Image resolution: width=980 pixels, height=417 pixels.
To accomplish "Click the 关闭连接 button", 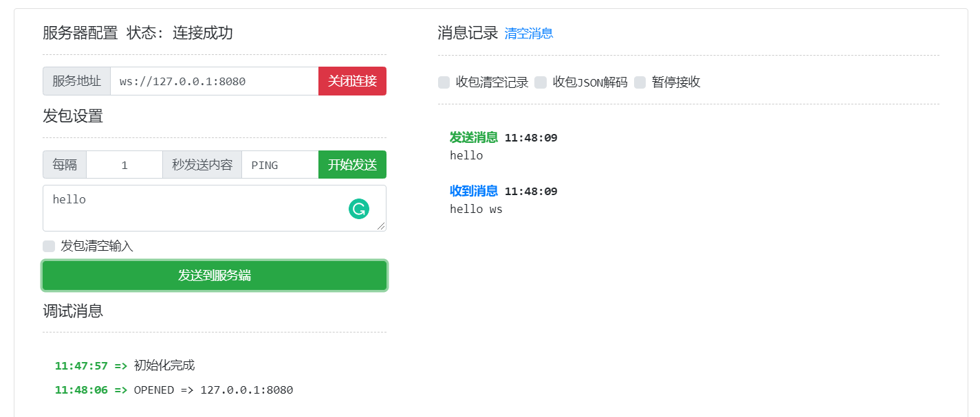I will [x=352, y=81].
